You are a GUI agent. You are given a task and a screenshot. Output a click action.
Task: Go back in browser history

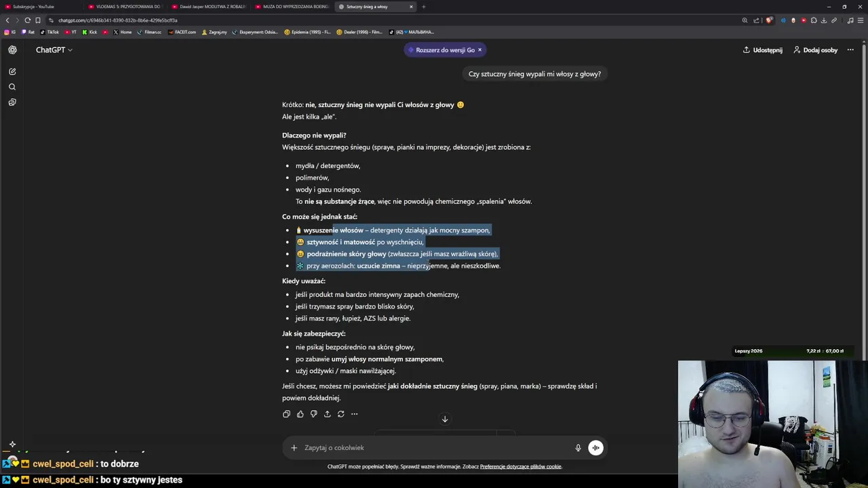tap(7, 20)
